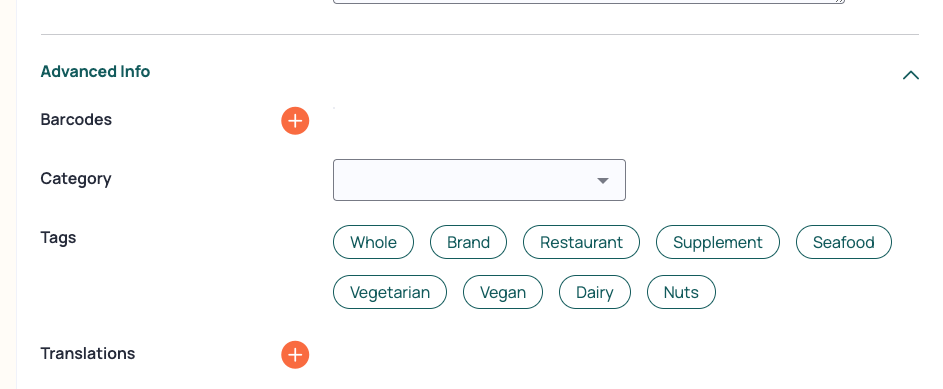Click the Translations field label
Screen dimensions: 943x389
coord(88,354)
